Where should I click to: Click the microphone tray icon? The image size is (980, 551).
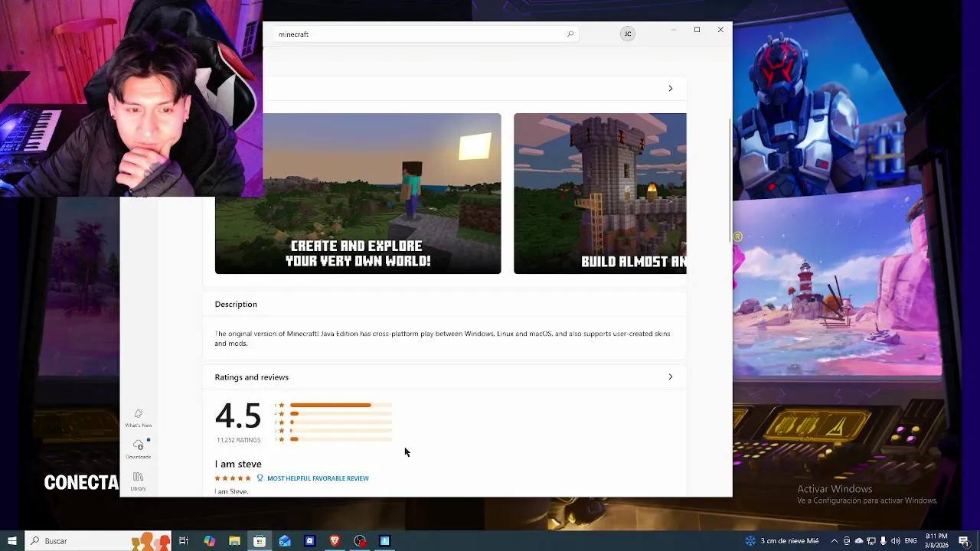tap(883, 541)
